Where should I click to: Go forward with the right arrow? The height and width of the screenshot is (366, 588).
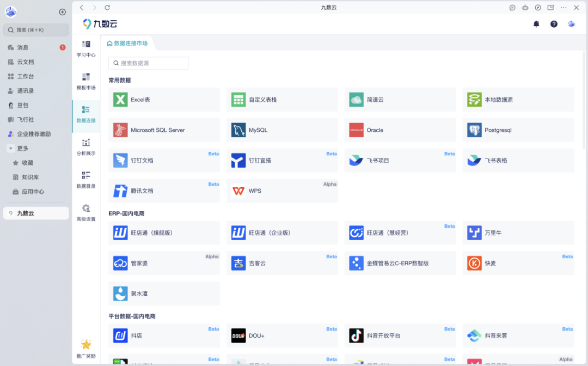[94, 8]
